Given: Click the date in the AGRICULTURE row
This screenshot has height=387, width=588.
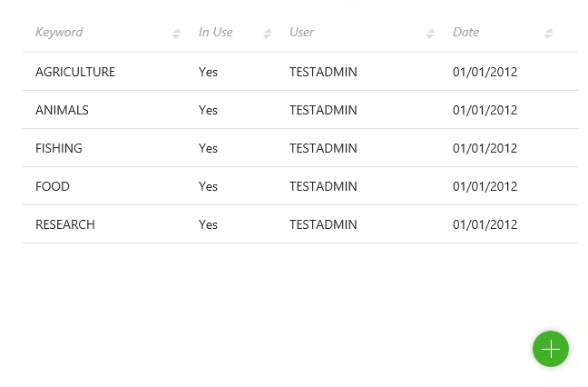Looking at the screenshot, I should [485, 72].
